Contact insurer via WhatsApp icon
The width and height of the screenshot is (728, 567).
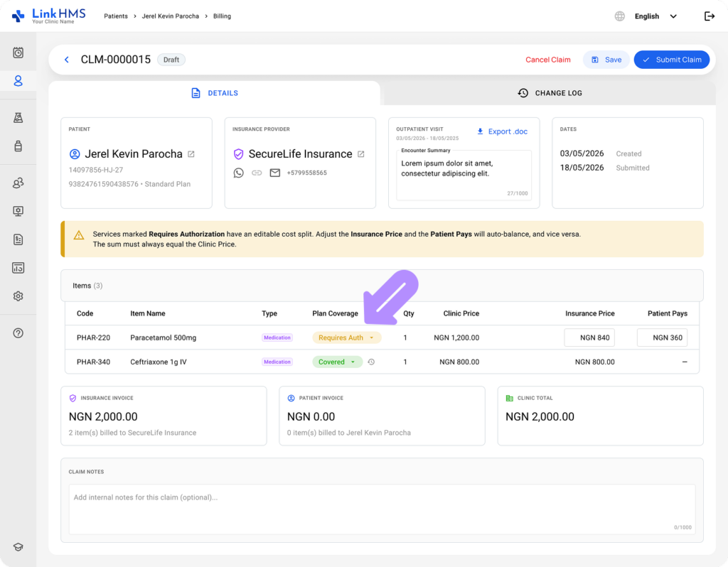coord(239,173)
